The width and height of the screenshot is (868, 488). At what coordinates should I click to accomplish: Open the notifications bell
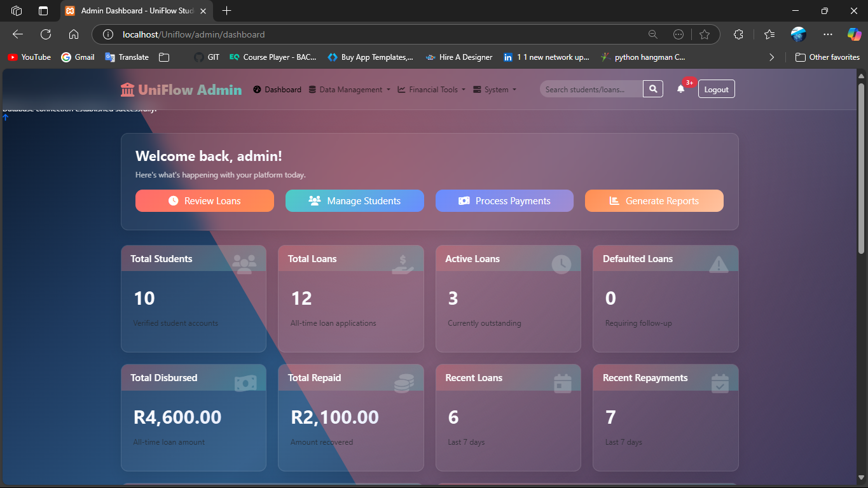tap(680, 89)
